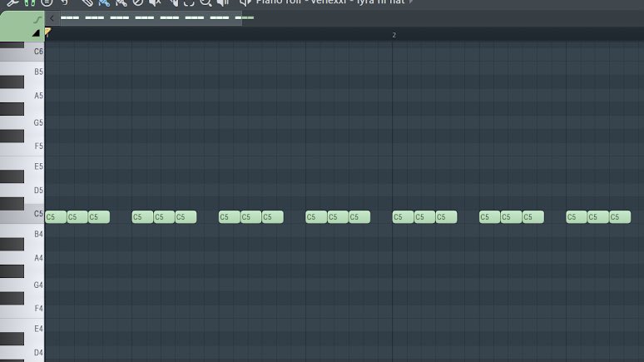Preview the C6 piano key

point(32,52)
